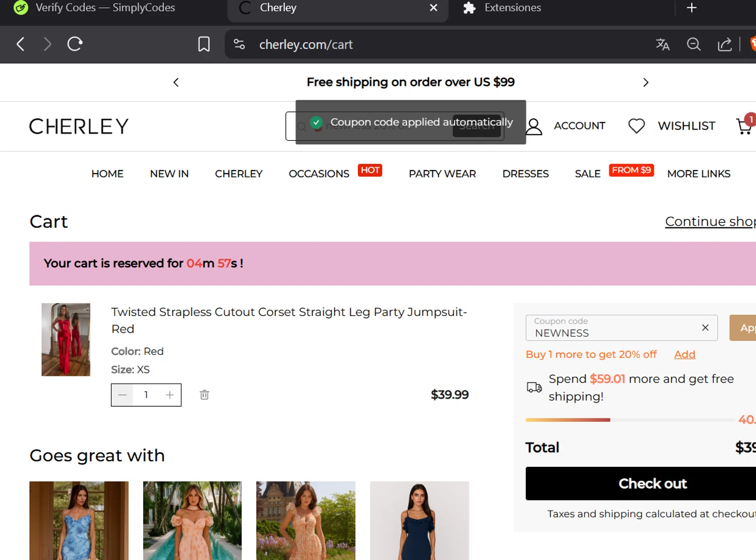
Task: Click the Check out button
Action: pos(641,483)
